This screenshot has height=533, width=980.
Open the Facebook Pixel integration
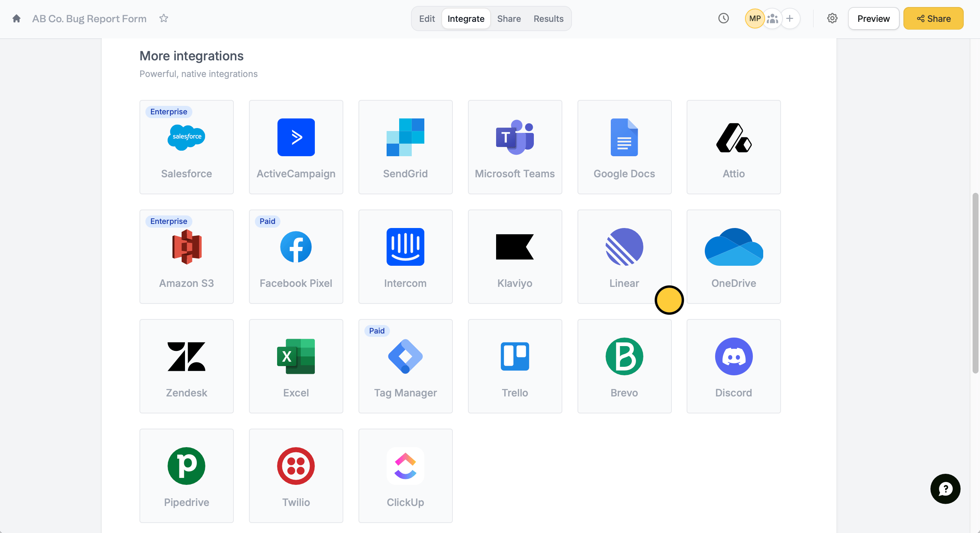296,257
